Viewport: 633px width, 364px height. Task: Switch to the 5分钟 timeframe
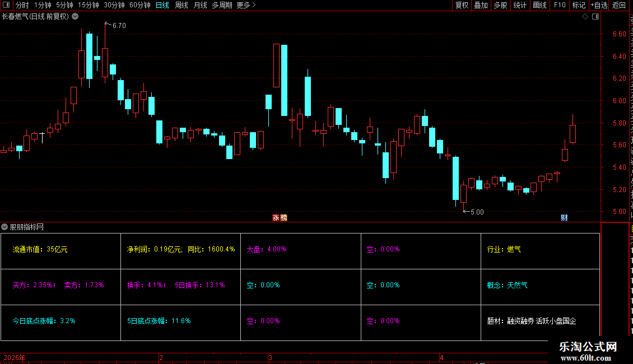point(64,5)
